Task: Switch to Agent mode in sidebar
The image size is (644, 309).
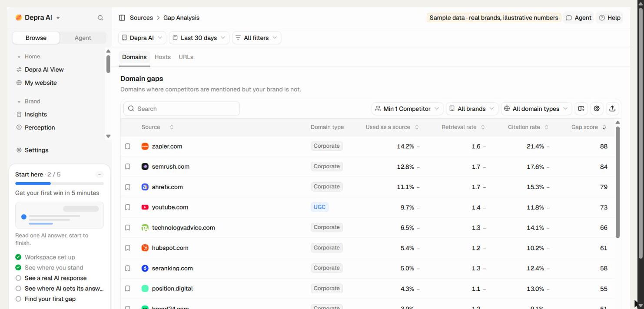Action: coord(83,38)
